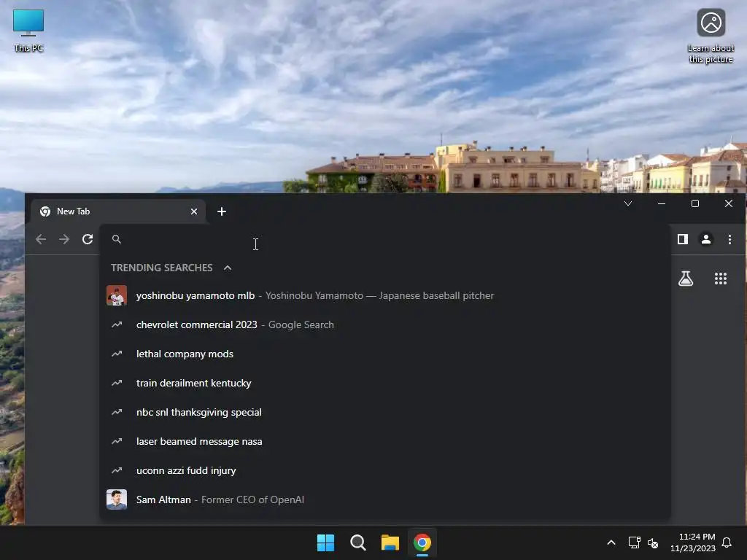Screen dimensions: 747x560
Task: Click the address bar input field
Action: 385,239
